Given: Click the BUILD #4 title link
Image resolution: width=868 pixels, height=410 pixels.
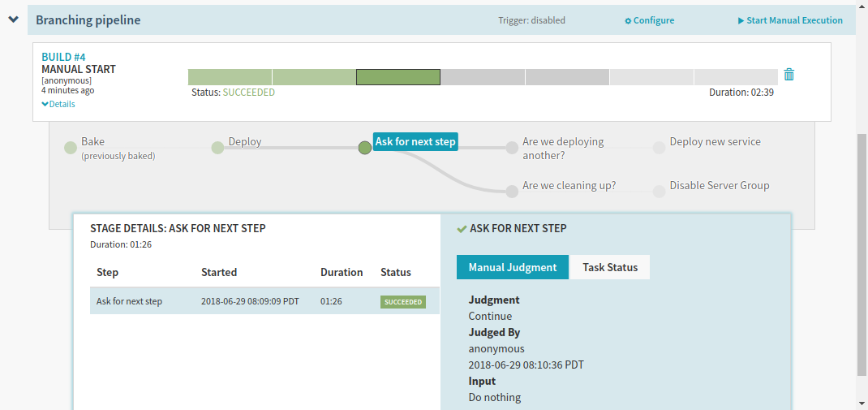Looking at the screenshot, I should click(63, 57).
